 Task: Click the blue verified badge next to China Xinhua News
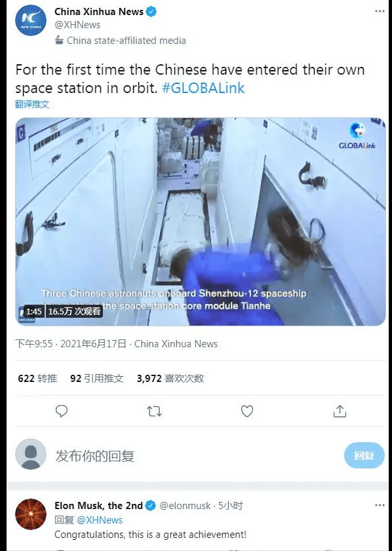(x=151, y=12)
